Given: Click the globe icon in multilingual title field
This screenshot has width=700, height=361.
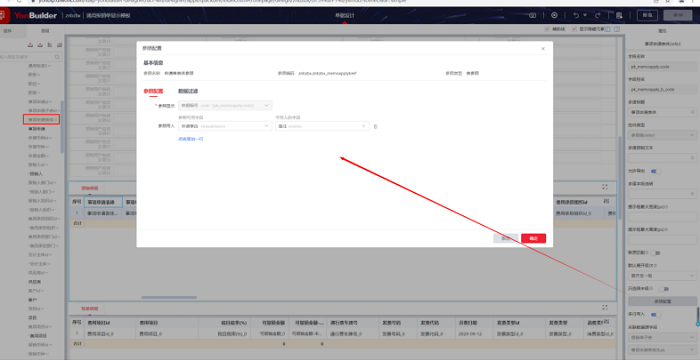Looking at the screenshot, I should click(692, 112).
